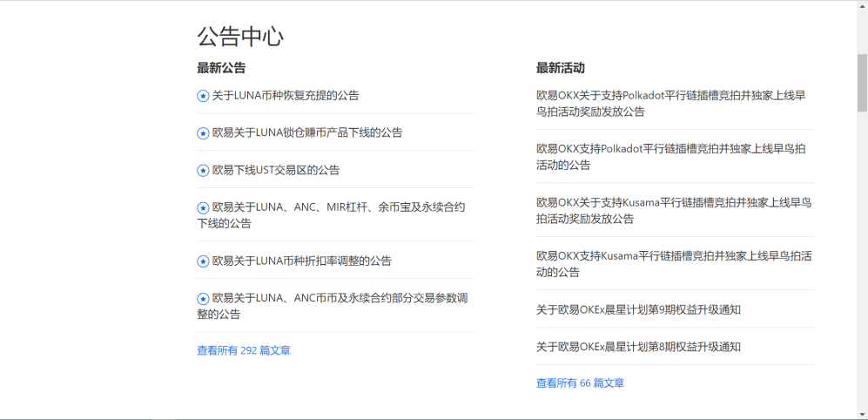
Task: Click the vertical scrollbar thumb
Action: tap(862, 82)
